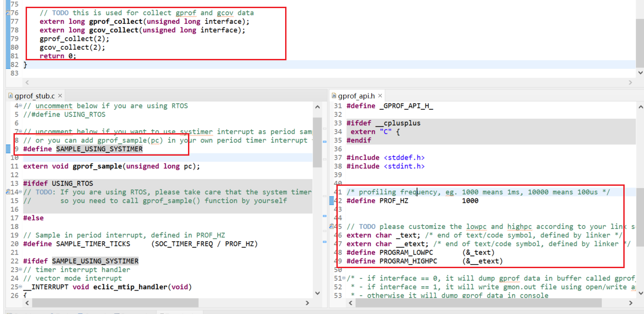Click TODO marker on line 45 of gprof_api.h
Image resolution: width=644 pixels, height=314 pixels.
click(x=331, y=227)
